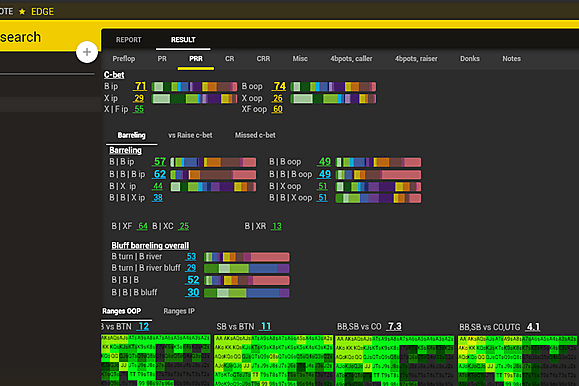
Task: Click the B | B | X oop value 51
Action: pos(323,198)
